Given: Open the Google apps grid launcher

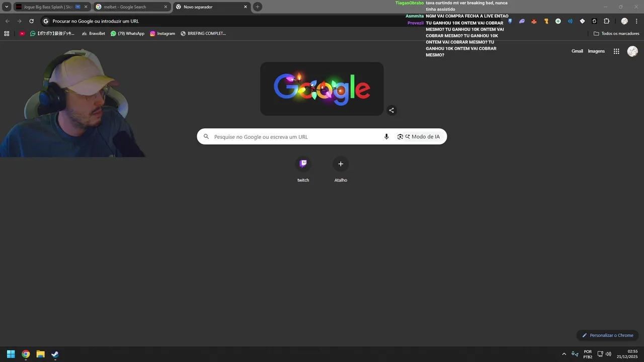Looking at the screenshot, I should [x=616, y=51].
